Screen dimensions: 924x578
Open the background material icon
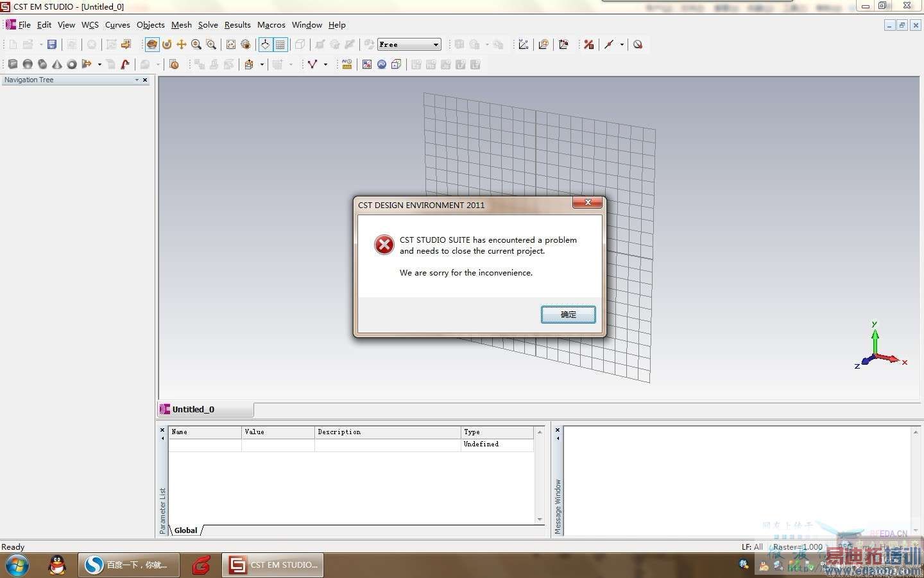click(x=367, y=64)
